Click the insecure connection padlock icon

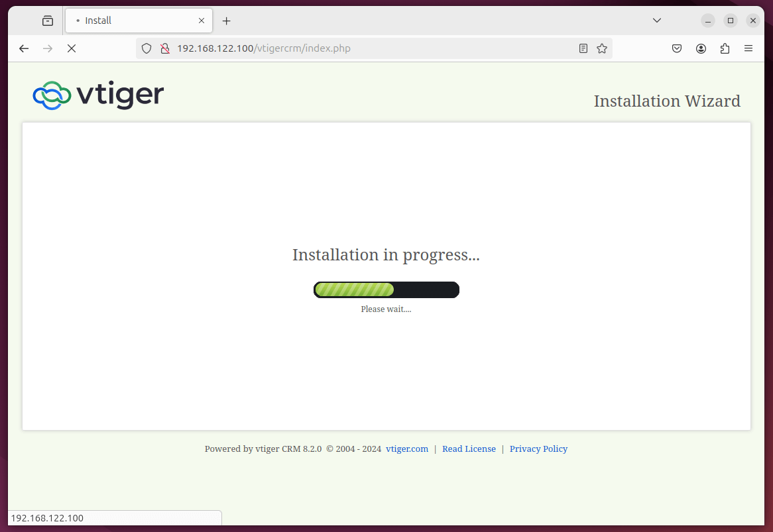point(164,48)
